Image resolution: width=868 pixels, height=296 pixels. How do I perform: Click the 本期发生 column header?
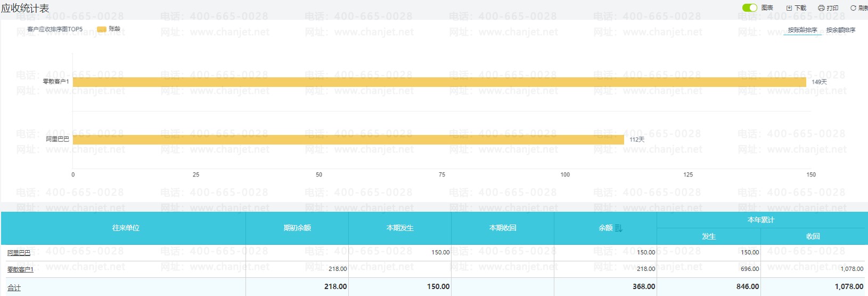pyautogui.click(x=400, y=228)
